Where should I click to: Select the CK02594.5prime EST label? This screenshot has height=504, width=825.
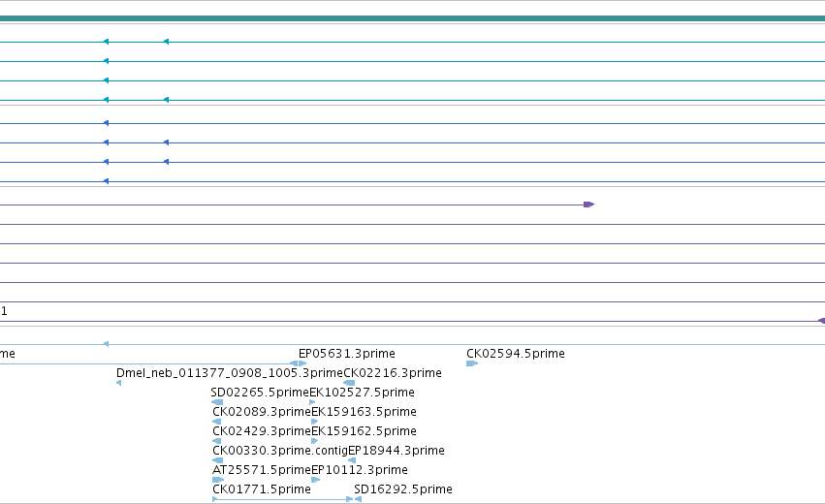pos(515,354)
